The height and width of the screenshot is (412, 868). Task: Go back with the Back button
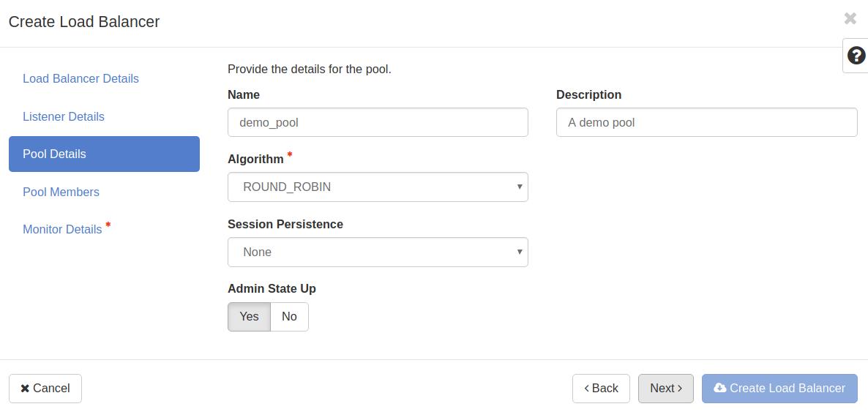pos(601,389)
